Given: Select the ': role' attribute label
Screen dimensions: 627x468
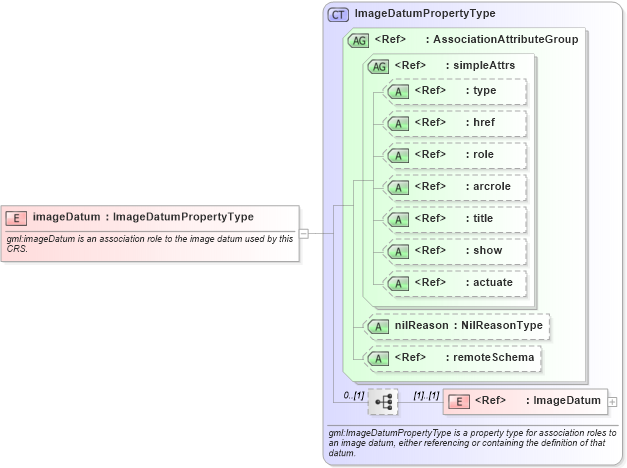Looking at the screenshot, I should tap(479, 154).
